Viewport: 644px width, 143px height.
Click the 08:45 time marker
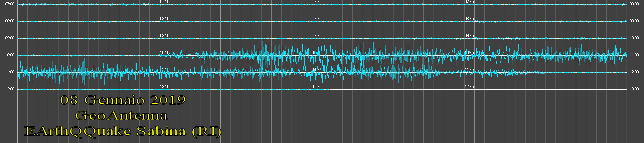[x=469, y=19]
